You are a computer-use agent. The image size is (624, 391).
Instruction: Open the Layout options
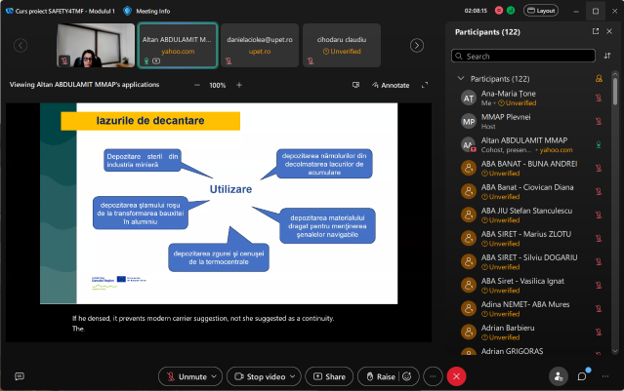click(541, 11)
